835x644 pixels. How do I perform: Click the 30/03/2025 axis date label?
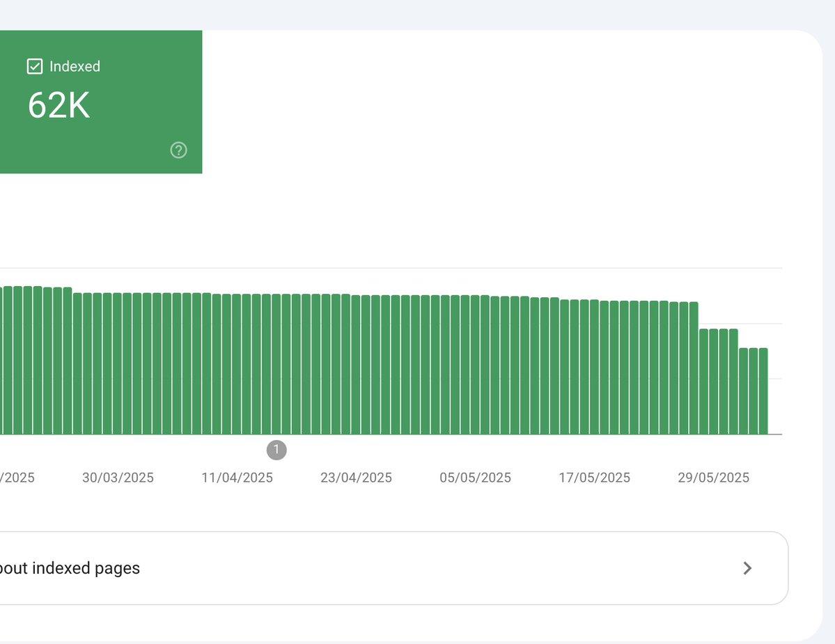[x=118, y=478]
